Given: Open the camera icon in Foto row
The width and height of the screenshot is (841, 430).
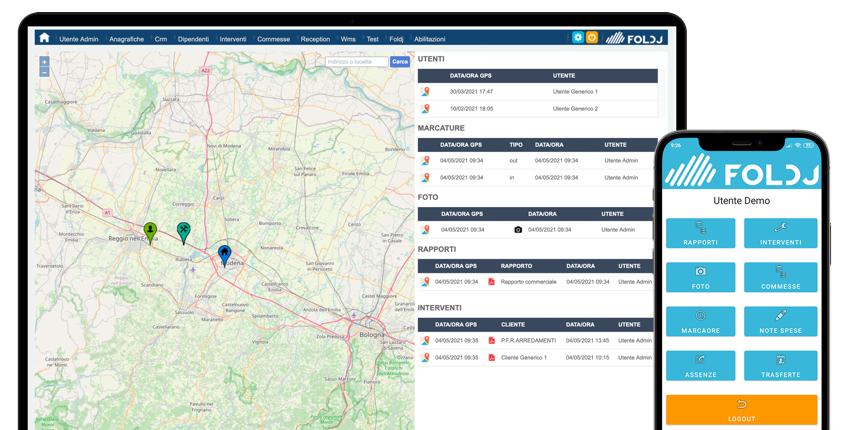Looking at the screenshot, I should click(x=518, y=230).
